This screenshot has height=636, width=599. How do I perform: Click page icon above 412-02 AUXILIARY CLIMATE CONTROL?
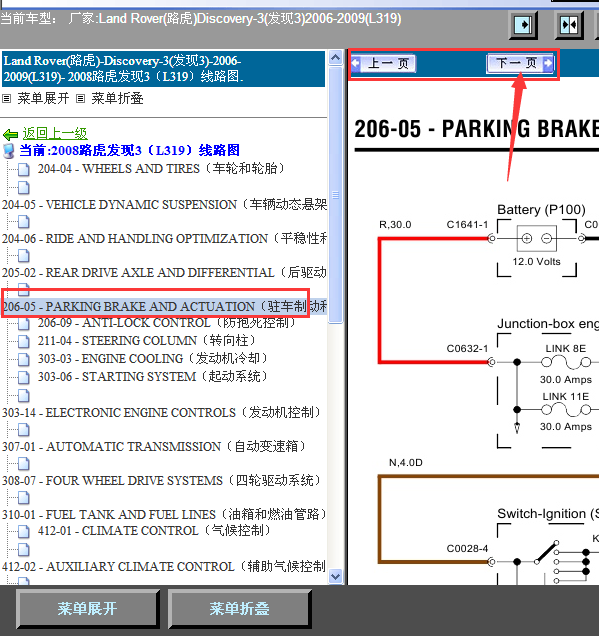click(24, 550)
